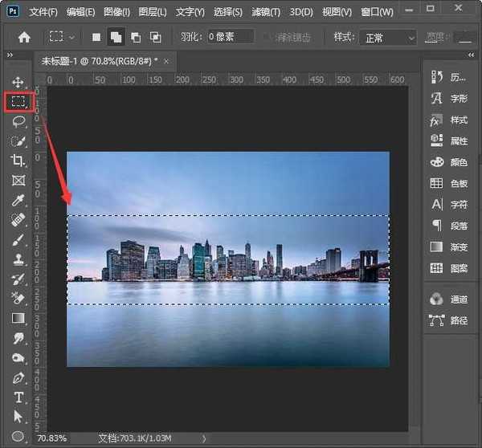Click the Home icon in options bar

tap(24, 38)
